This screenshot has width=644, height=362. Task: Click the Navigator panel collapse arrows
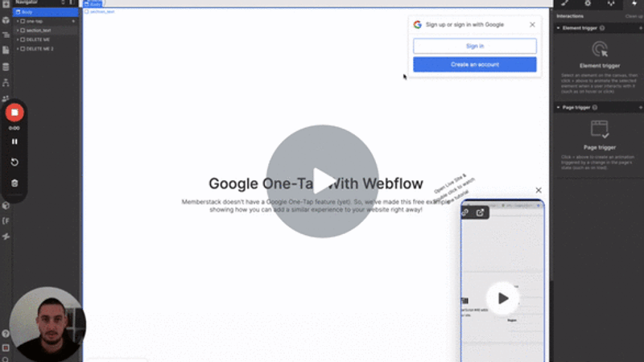[63, 2]
